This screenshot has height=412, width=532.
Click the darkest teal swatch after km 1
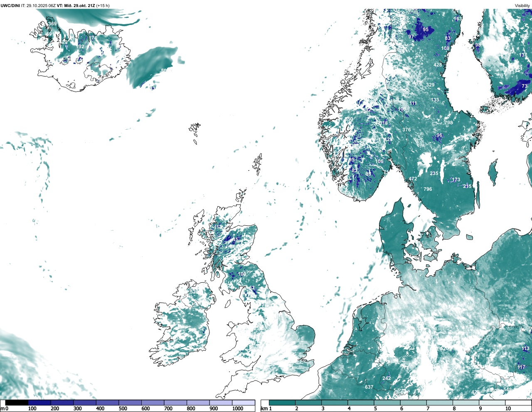(282, 402)
